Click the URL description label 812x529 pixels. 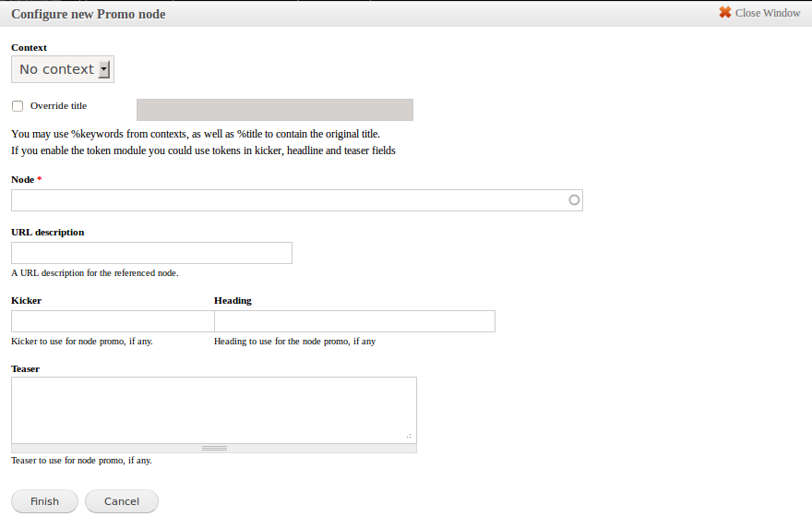[47, 232]
